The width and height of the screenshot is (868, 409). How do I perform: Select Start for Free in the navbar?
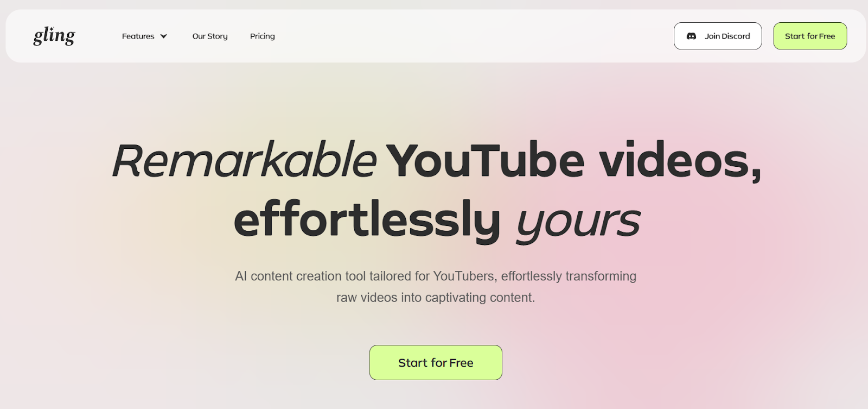[810, 36]
